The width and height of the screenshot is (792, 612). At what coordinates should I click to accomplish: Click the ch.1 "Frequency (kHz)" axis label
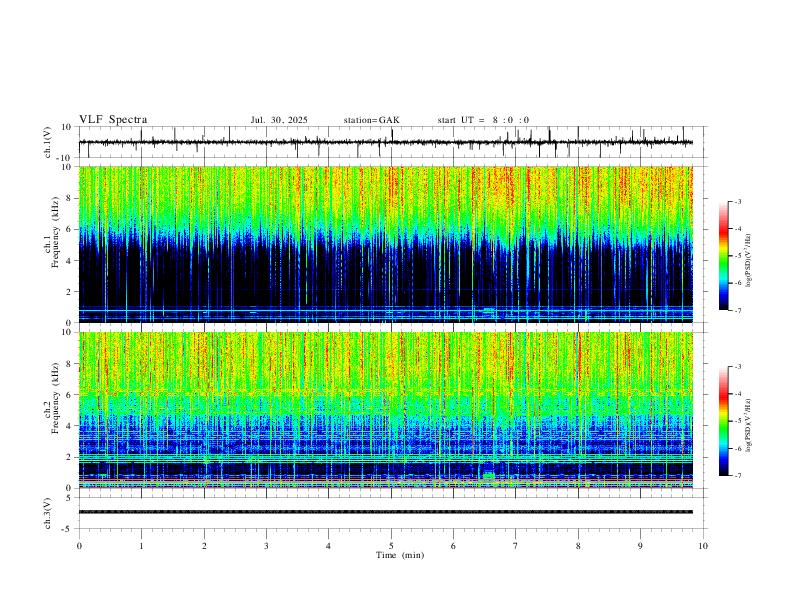pyautogui.click(x=56, y=232)
